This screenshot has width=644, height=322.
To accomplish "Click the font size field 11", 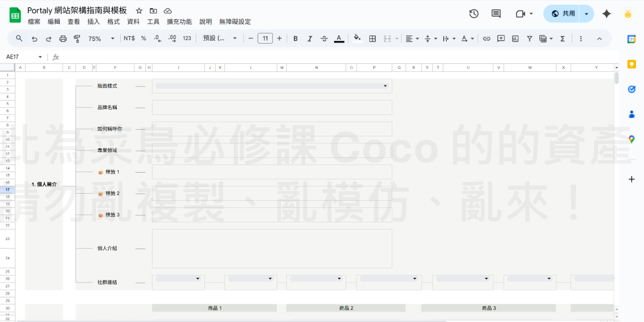I will (265, 38).
